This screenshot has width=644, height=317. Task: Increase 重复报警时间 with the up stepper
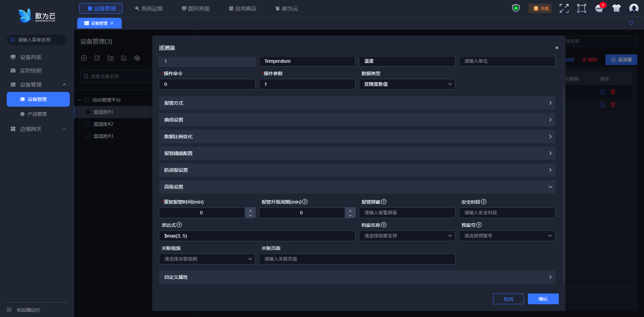[x=250, y=210]
